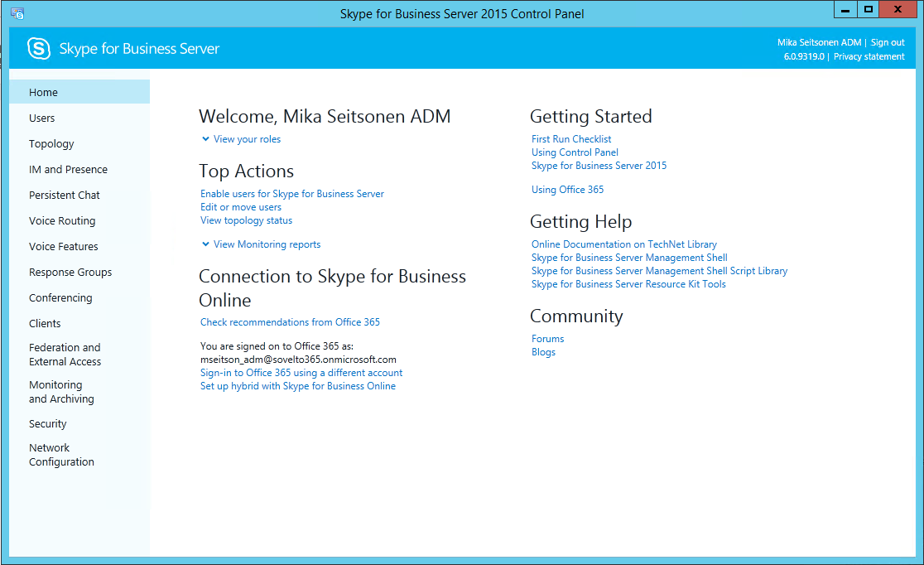Click Using Control Panel link
The width and height of the screenshot is (924, 565).
pos(575,152)
